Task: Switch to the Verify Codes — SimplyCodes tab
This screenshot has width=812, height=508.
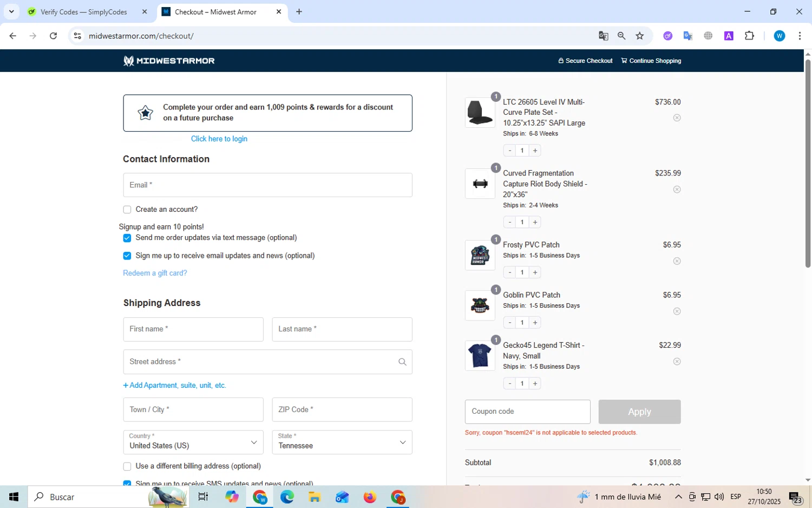Action: click(x=84, y=11)
